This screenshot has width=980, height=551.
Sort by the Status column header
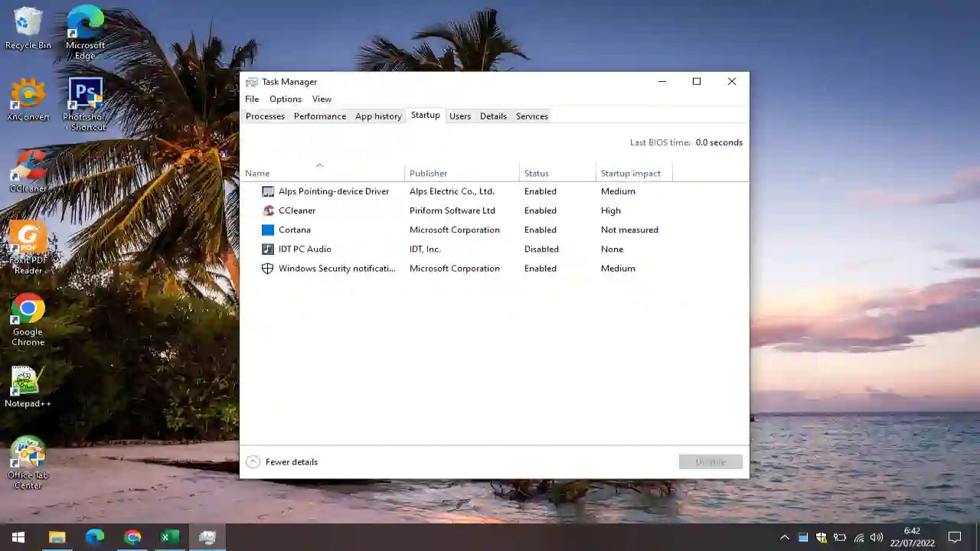tap(557, 173)
